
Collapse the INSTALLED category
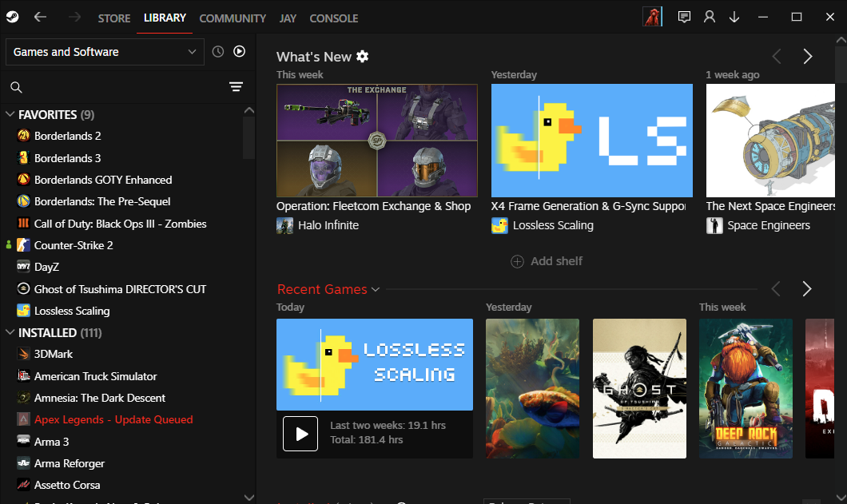[x=10, y=332]
